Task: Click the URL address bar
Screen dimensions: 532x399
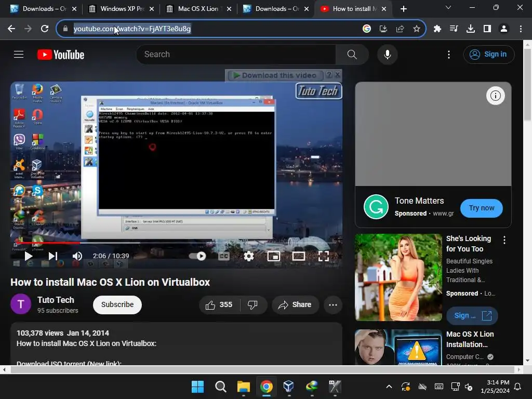Action: coord(210,29)
